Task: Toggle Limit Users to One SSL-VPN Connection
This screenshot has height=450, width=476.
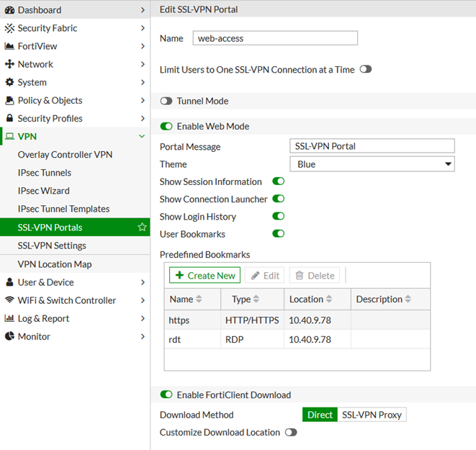Action: (x=366, y=70)
